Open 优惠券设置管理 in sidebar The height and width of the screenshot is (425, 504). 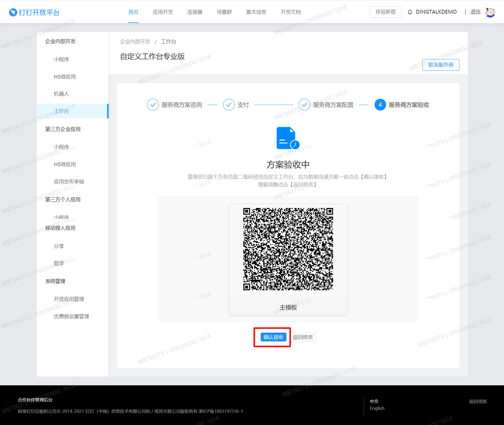pyautogui.click(x=71, y=316)
